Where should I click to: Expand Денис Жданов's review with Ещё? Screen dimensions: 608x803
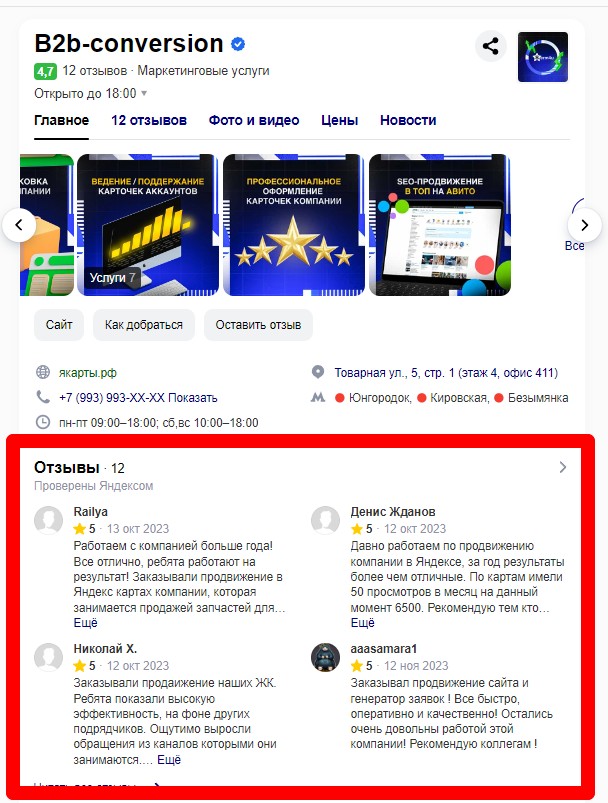pos(363,623)
